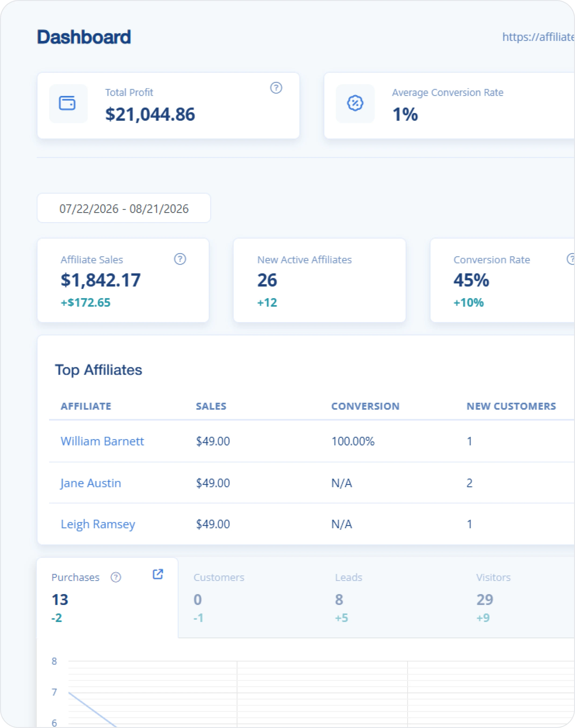Screen dimensions: 575x728
Task: Click the +12 new affiliates change
Action: pyautogui.click(x=267, y=302)
